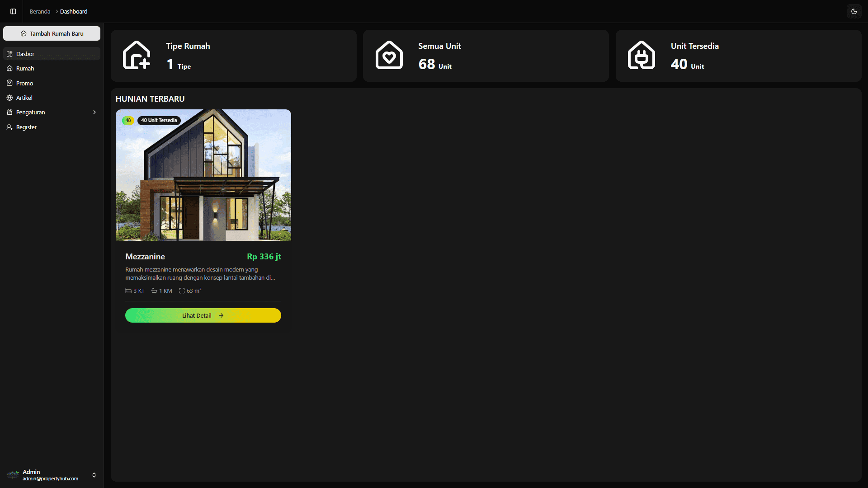Click the admin@propertyhub.com email text

coord(50,479)
